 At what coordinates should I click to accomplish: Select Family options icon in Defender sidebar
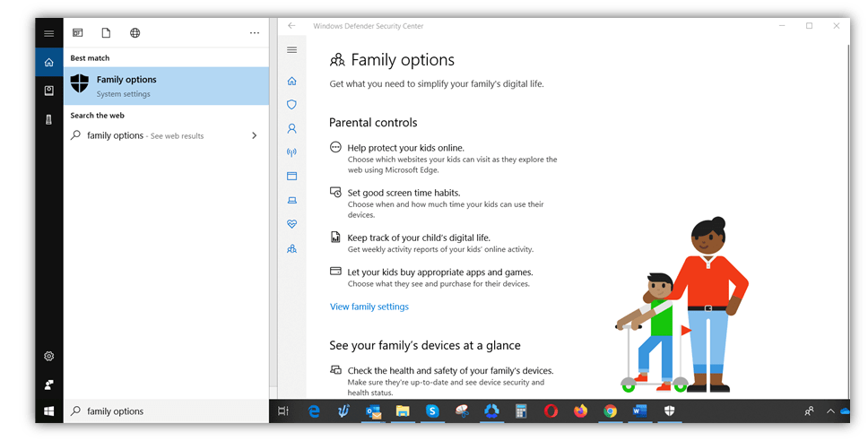point(291,249)
